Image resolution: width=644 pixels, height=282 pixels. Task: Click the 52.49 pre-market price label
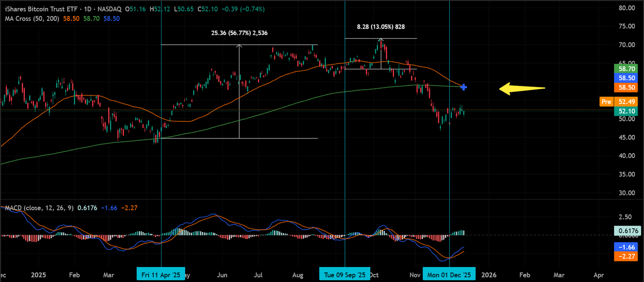click(x=625, y=102)
